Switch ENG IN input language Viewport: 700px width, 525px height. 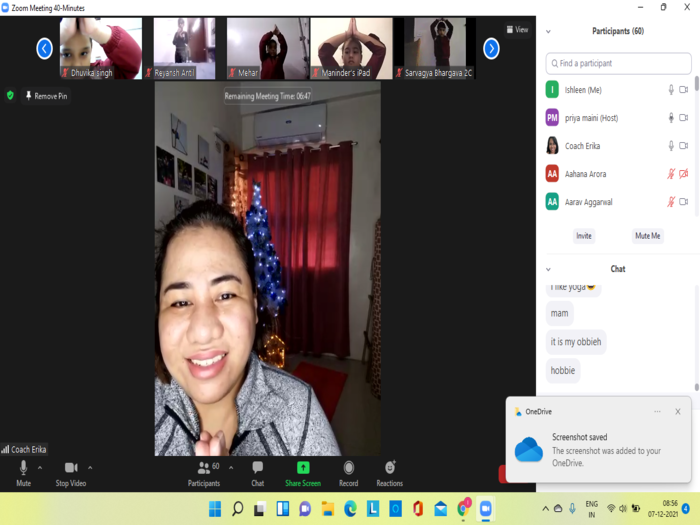pyautogui.click(x=592, y=509)
